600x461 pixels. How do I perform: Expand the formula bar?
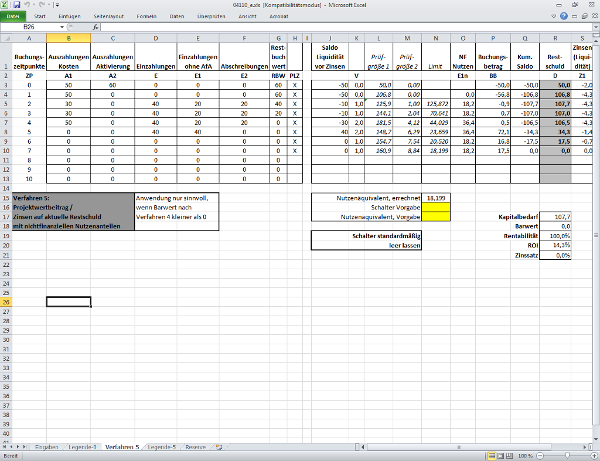tap(594, 29)
